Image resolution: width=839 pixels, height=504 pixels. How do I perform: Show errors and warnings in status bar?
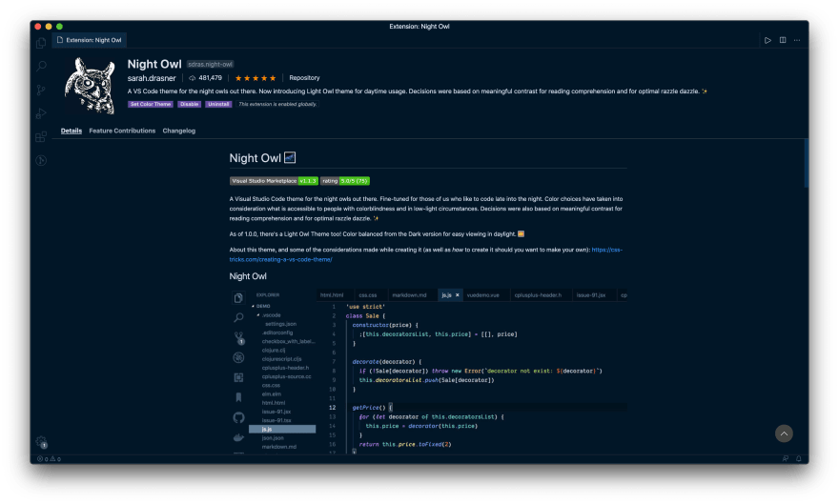tap(49, 458)
